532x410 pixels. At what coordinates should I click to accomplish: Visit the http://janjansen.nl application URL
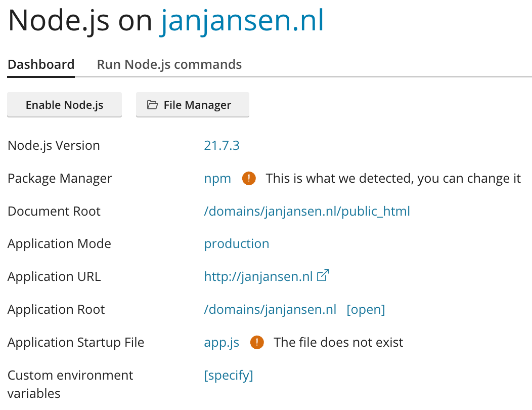click(x=258, y=277)
